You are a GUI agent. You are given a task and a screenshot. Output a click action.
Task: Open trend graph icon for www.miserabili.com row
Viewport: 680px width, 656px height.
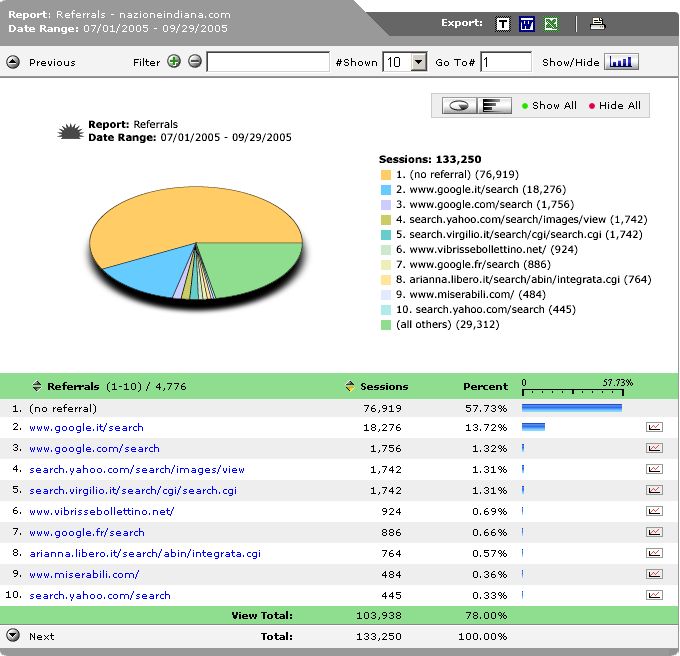[655, 574]
